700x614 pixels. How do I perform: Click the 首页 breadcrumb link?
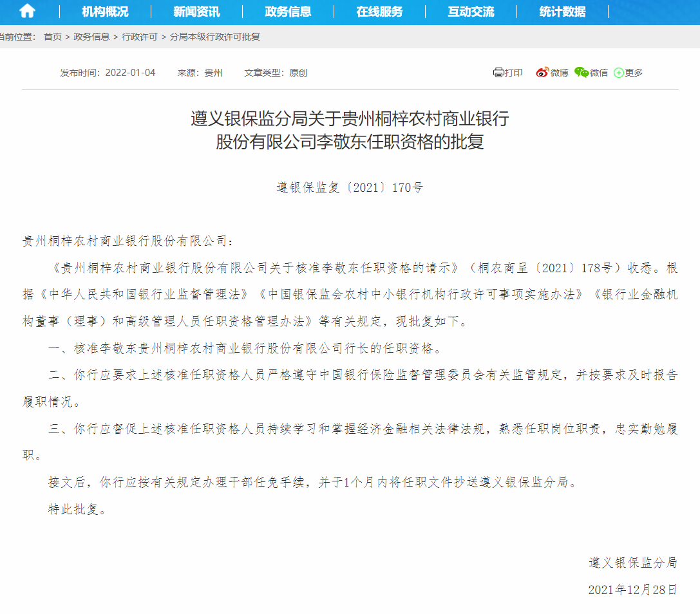(53, 37)
